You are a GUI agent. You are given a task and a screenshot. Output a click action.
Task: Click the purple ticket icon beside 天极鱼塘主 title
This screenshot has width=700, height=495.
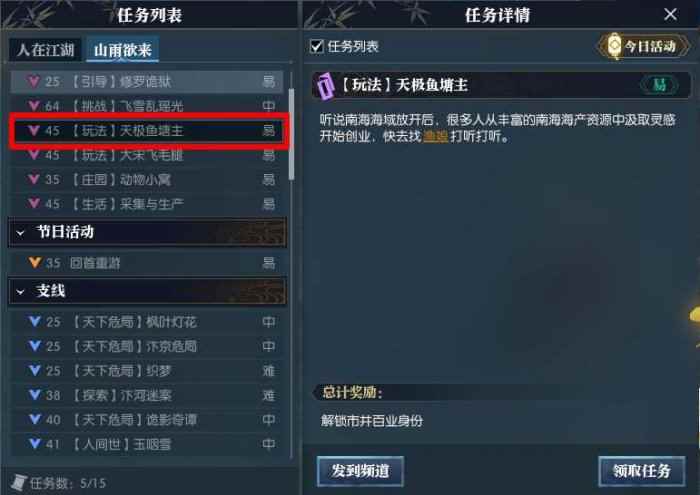click(326, 85)
